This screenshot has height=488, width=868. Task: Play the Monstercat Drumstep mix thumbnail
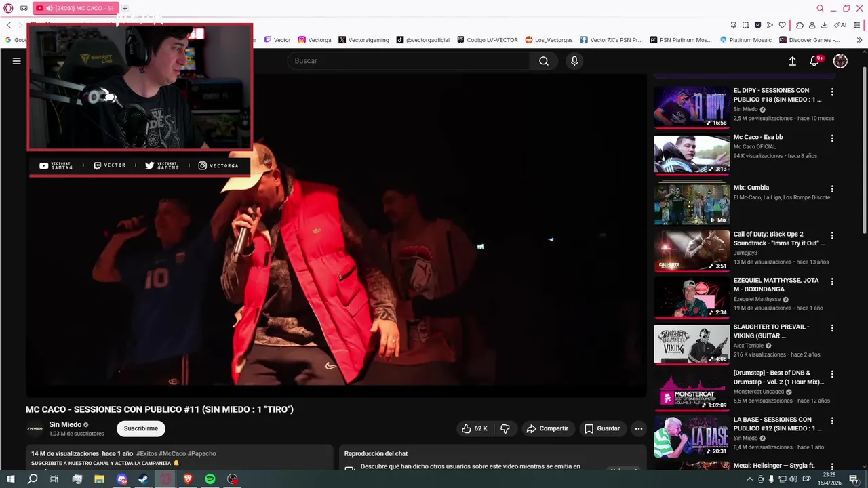pyautogui.click(x=692, y=389)
